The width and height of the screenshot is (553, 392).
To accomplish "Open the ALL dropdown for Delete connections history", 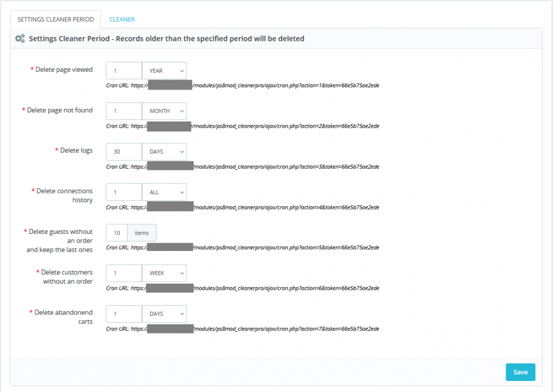I will (164, 192).
